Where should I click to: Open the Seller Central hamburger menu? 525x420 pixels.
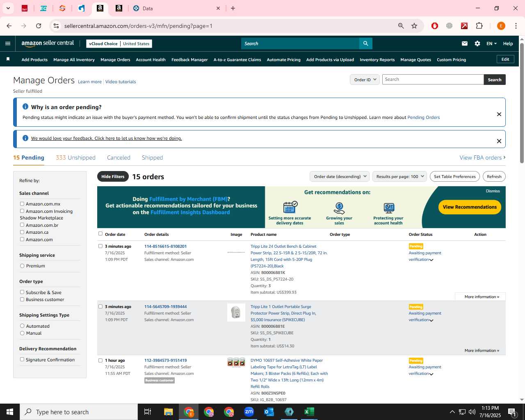click(8, 43)
